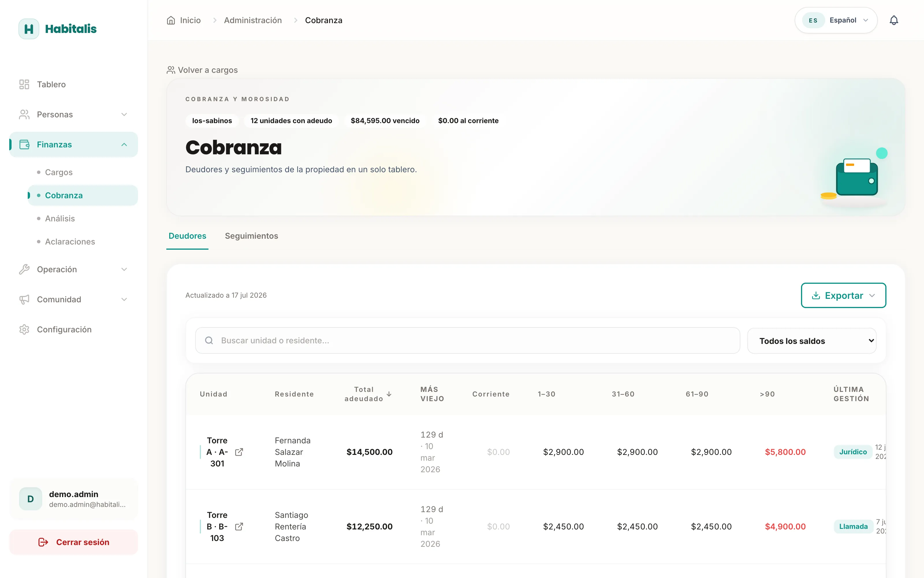Click Torre B · B-103 unit cell
The height and width of the screenshot is (578, 924).
217,526
